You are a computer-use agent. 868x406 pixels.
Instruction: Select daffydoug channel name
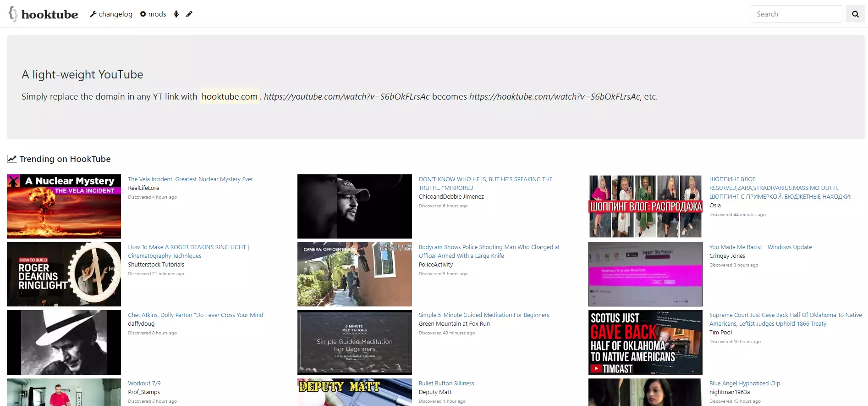pos(141,324)
